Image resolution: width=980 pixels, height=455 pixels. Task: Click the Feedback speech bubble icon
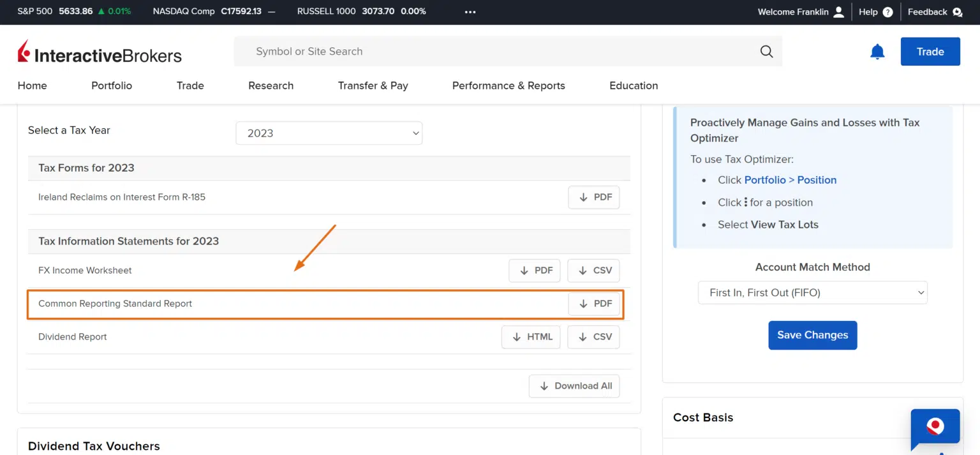(956, 12)
